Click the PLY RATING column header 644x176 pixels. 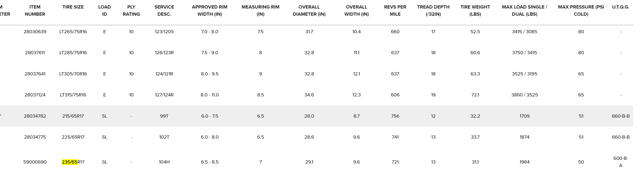[131, 11]
